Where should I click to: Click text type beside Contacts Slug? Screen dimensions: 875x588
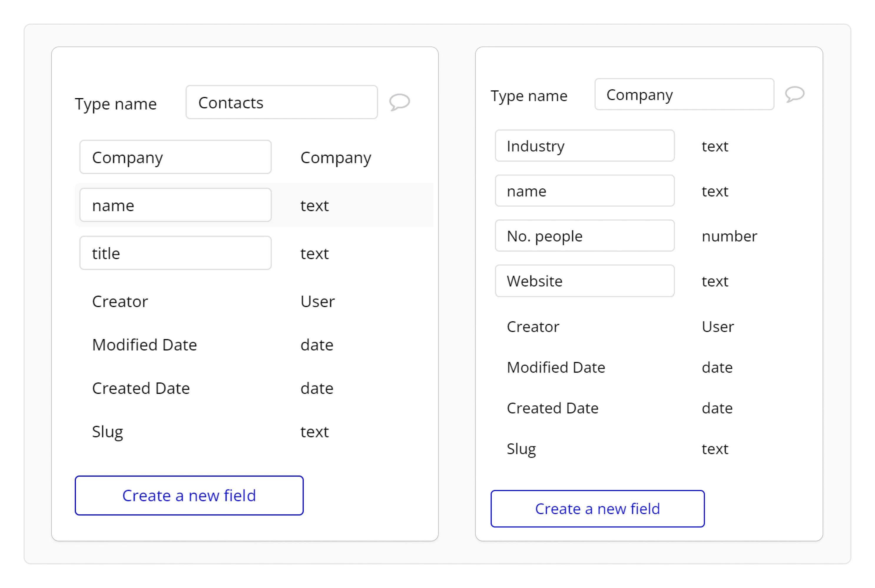click(x=314, y=432)
